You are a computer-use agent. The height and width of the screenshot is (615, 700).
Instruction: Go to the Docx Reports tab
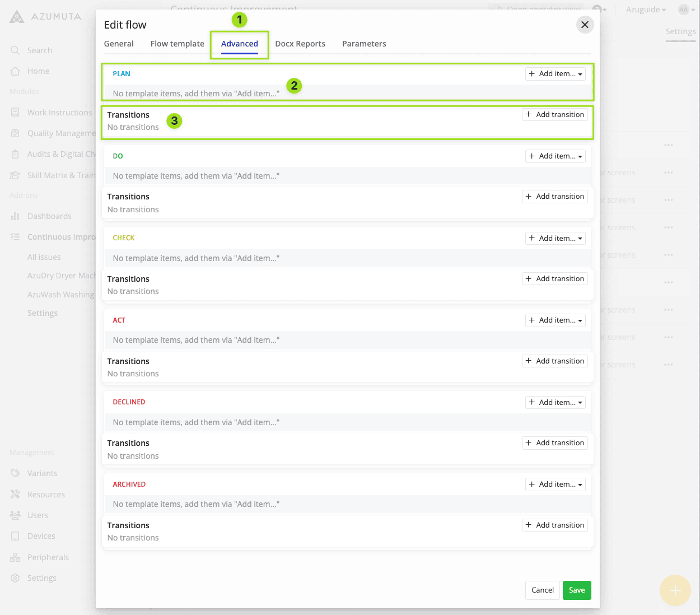300,44
